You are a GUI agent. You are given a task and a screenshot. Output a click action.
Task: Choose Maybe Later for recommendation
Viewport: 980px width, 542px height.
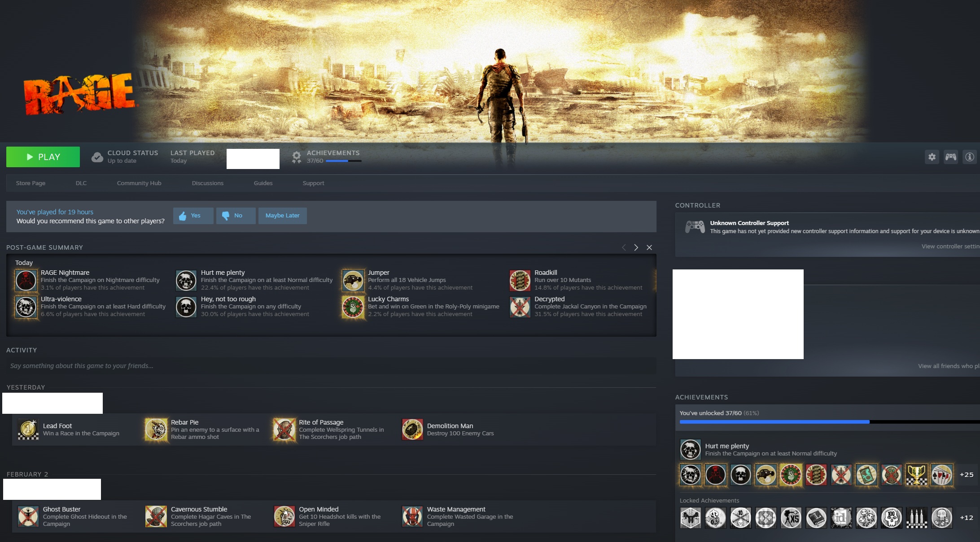click(282, 216)
